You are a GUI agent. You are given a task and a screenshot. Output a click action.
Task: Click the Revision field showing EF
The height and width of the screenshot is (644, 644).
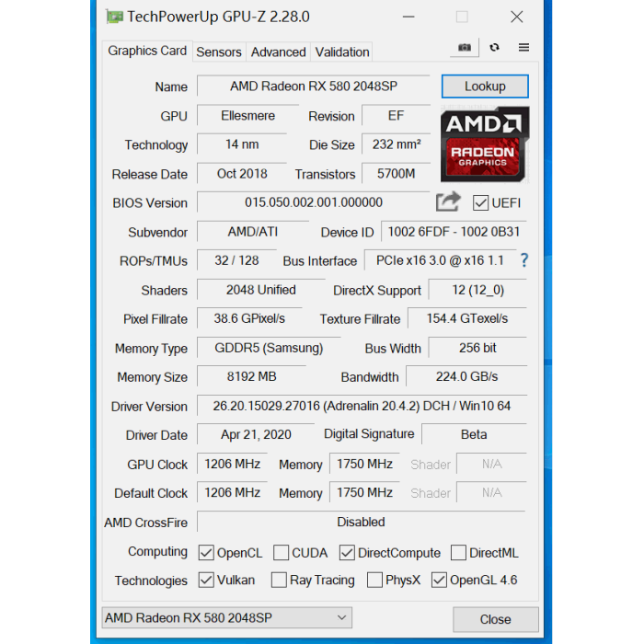click(x=396, y=115)
